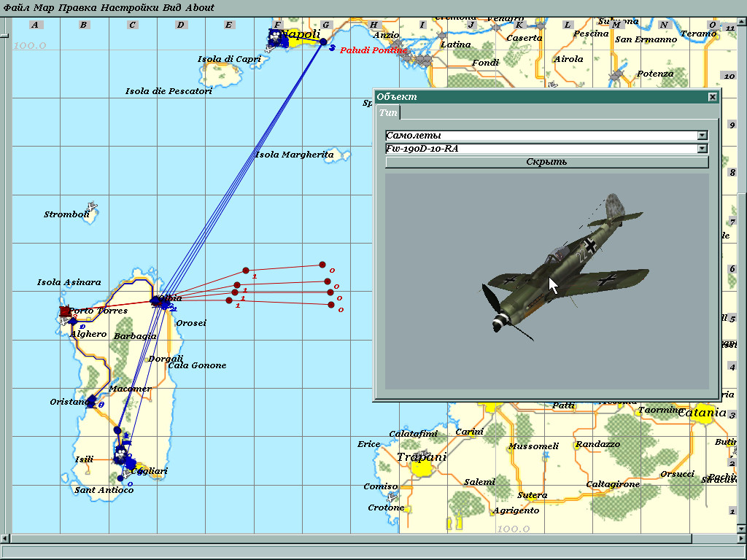Screen dimensions: 747x560
Task: Click the airfield icon beside Stromboli
Action: (91, 206)
